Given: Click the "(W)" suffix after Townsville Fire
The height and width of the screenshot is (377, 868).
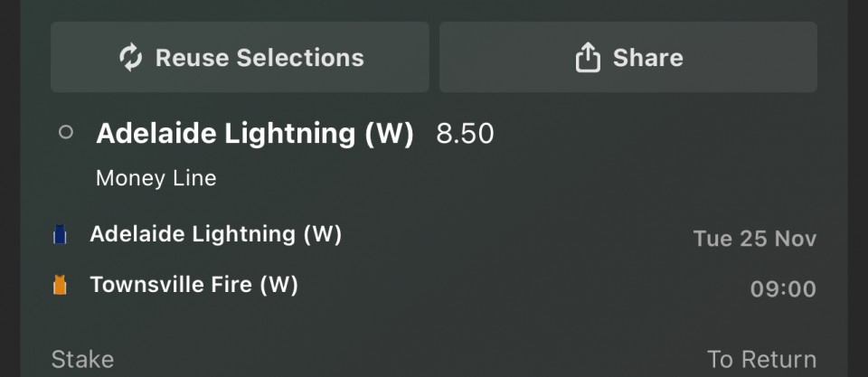Looking at the screenshot, I should [279, 286].
